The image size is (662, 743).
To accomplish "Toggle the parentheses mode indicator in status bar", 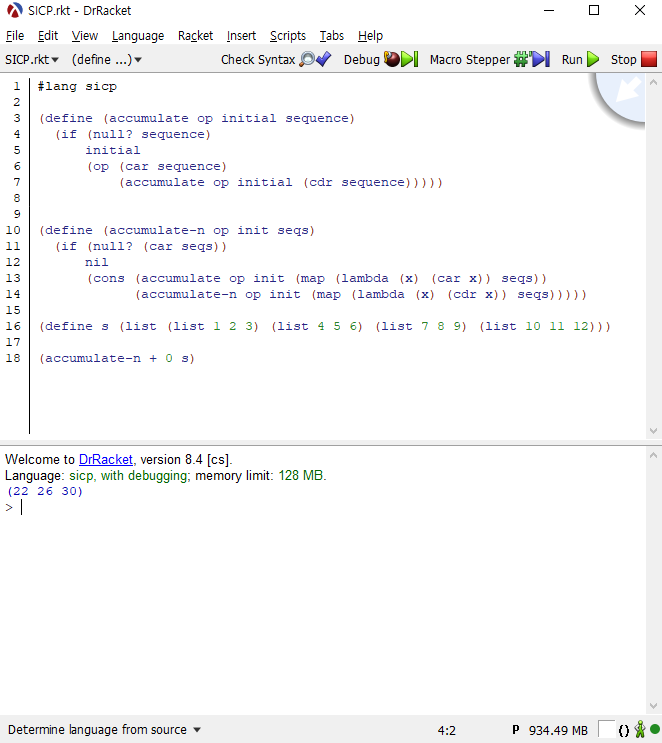I will tap(624, 730).
